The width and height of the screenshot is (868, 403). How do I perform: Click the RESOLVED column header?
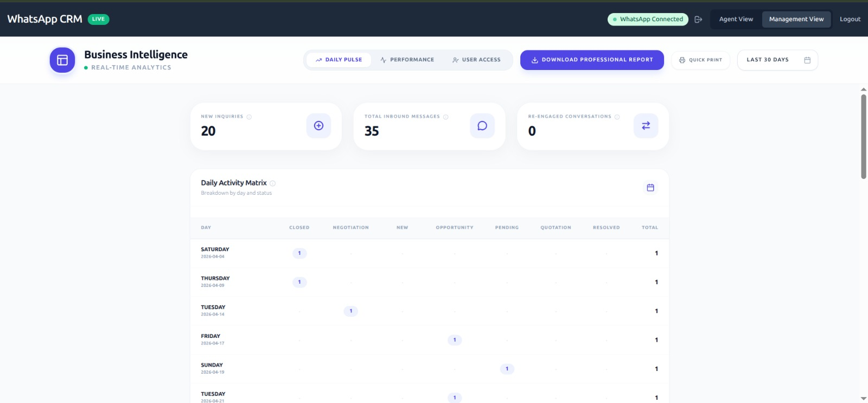[606, 228]
